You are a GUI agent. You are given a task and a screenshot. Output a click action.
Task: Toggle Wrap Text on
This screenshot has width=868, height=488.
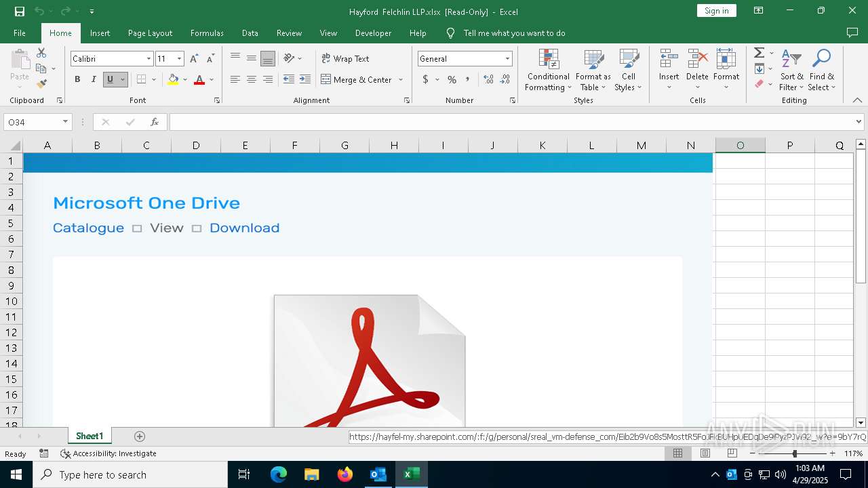(345, 58)
